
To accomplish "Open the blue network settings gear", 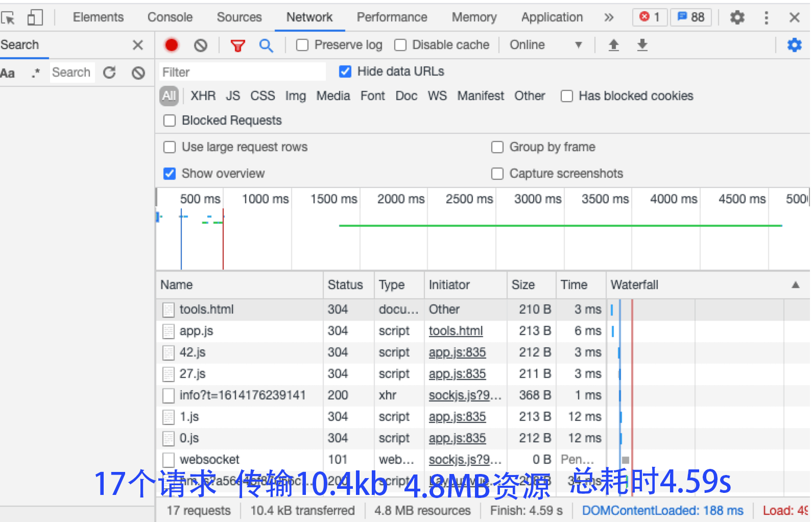I will 794,45.
